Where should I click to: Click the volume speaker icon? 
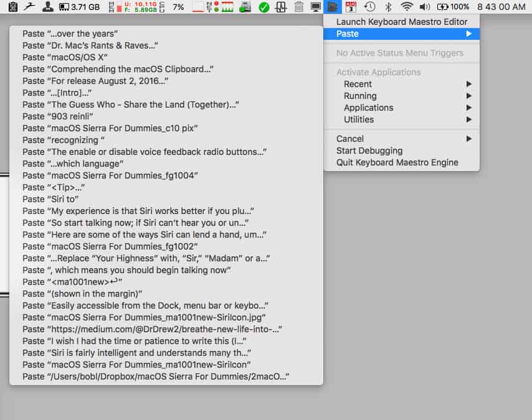click(x=425, y=7)
